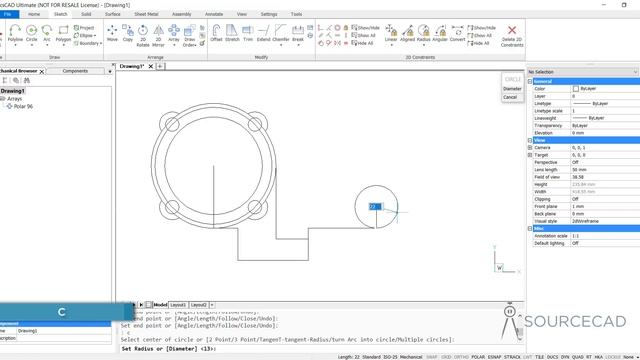
Task: Select the Circle draw tool
Action: 31,33
